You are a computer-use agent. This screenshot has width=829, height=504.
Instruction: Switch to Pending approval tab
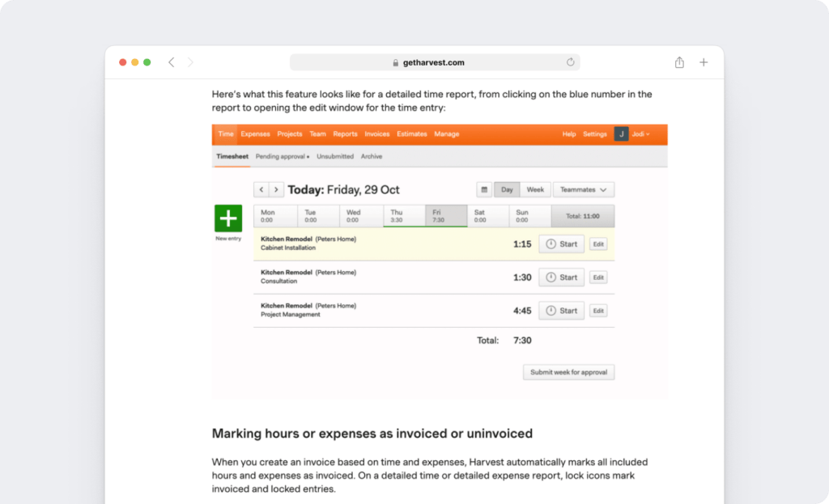282,156
